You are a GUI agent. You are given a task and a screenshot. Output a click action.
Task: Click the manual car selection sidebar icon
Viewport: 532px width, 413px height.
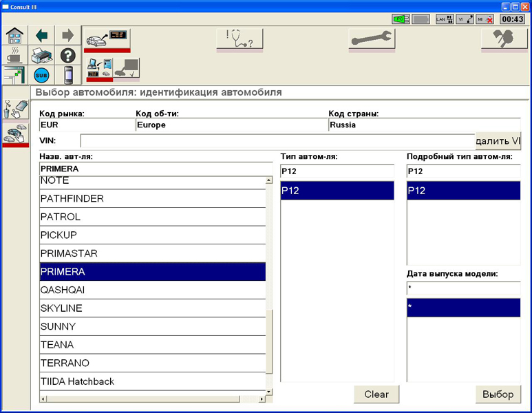point(16,135)
